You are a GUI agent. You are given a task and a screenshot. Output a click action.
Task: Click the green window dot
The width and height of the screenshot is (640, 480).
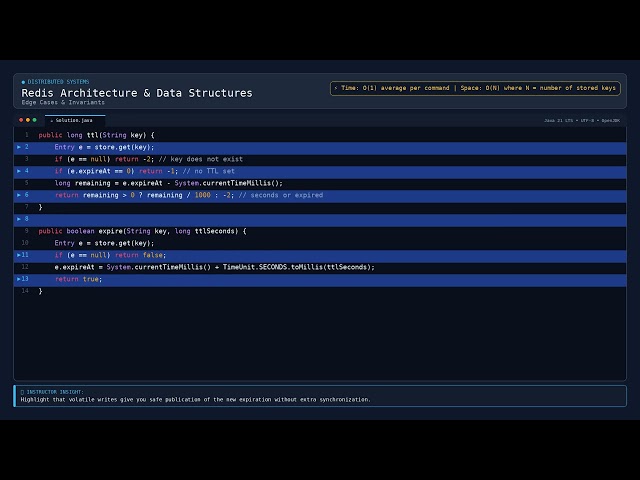[34, 120]
